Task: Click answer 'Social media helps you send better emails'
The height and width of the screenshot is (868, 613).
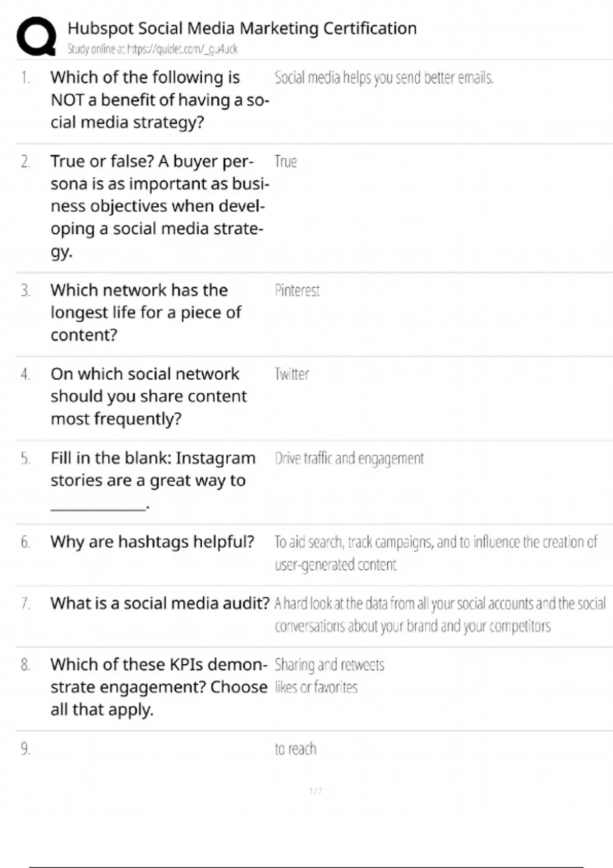Action: point(384,78)
